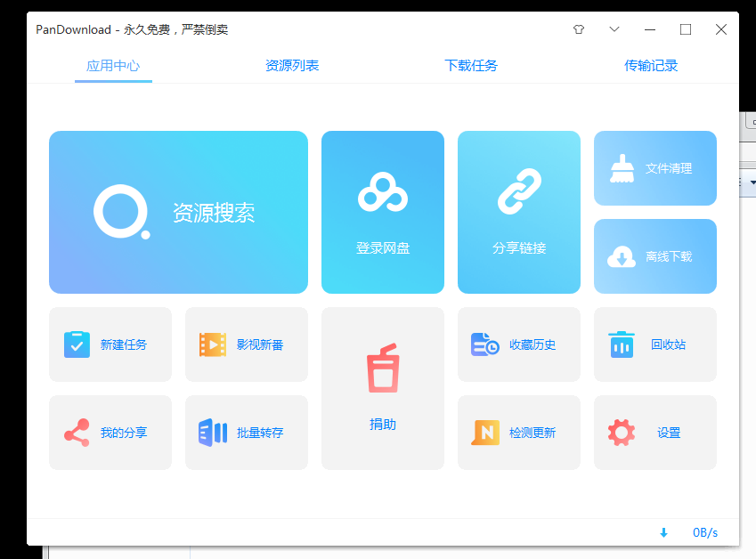Image resolution: width=756 pixels, height=559 pixels.
Task: Click the 资源搜索 magnifier icon
Action: click(121, 212)
